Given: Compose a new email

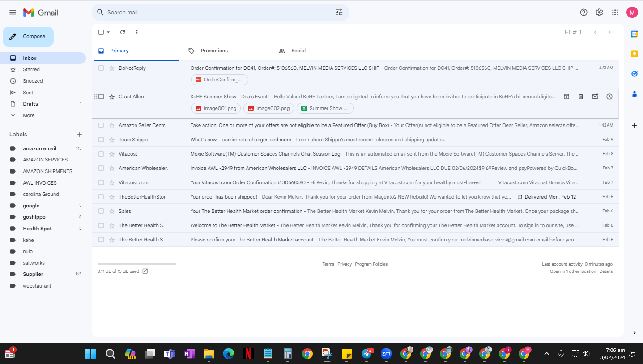Looking at the screenshot, I should tap(28, 37).
